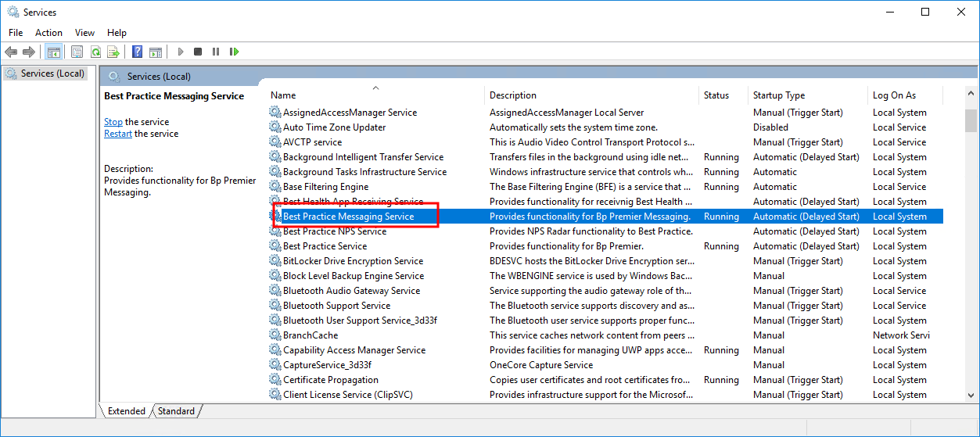Viewport: 980px width, 437px height.
Task: Open the View menu
Action: (x=84, y=33)
